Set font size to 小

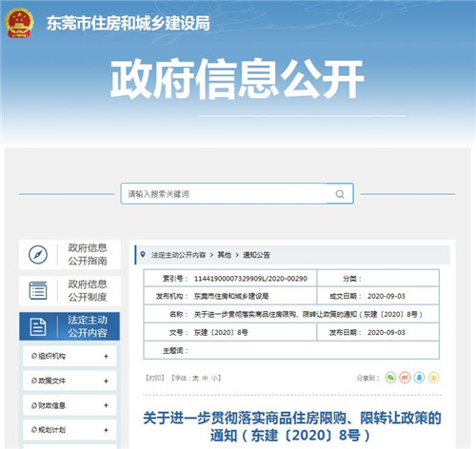[215, 378]
